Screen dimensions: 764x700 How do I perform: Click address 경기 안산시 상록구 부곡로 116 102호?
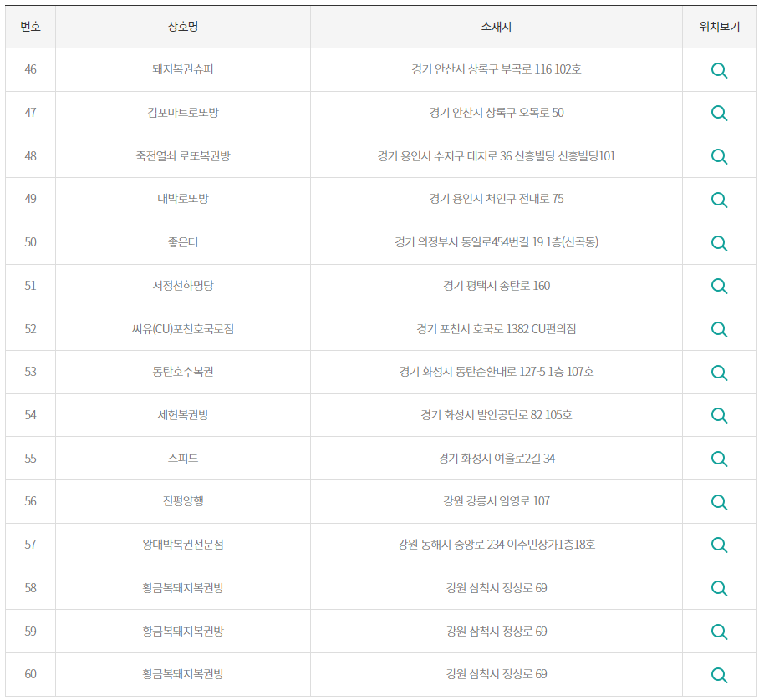point(496,69)
